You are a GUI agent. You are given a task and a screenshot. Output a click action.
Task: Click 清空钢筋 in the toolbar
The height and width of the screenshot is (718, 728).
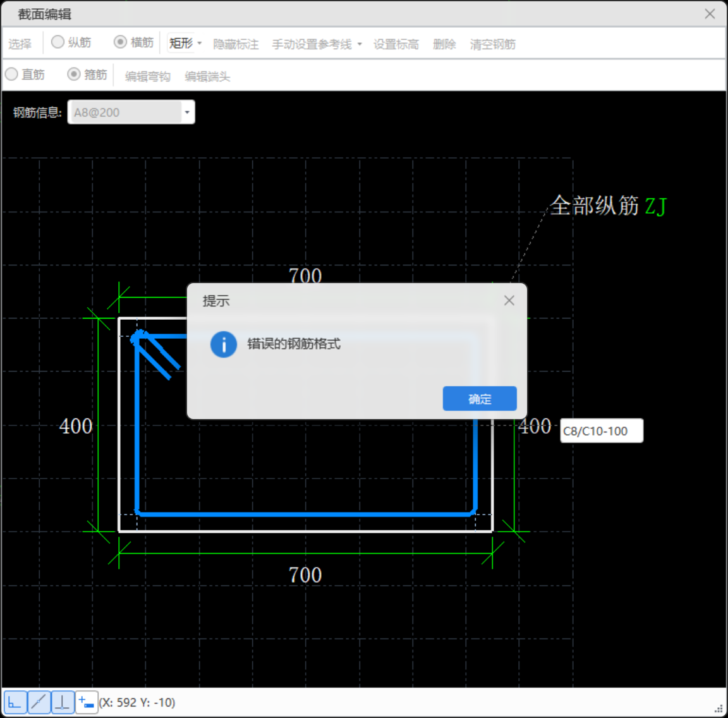pos(493,44)
